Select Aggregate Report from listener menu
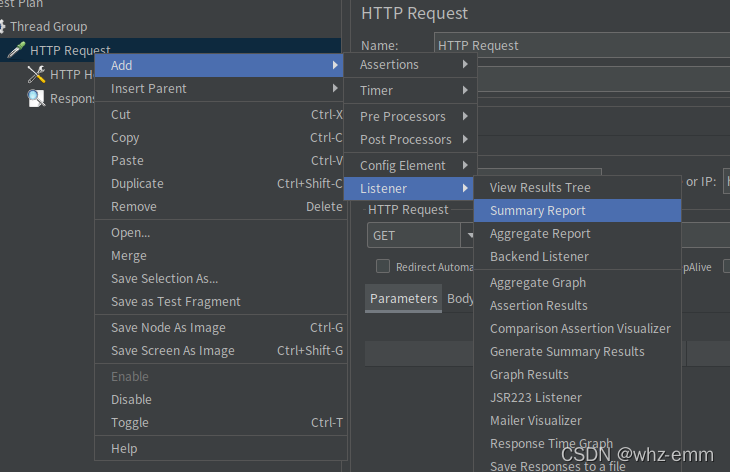 [577, 234]
